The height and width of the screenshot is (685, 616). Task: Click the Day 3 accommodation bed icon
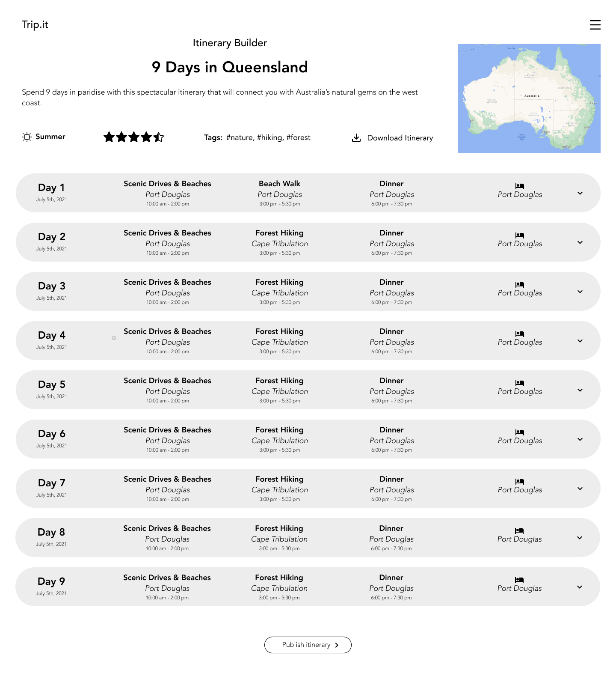click(x=520, y=284)
